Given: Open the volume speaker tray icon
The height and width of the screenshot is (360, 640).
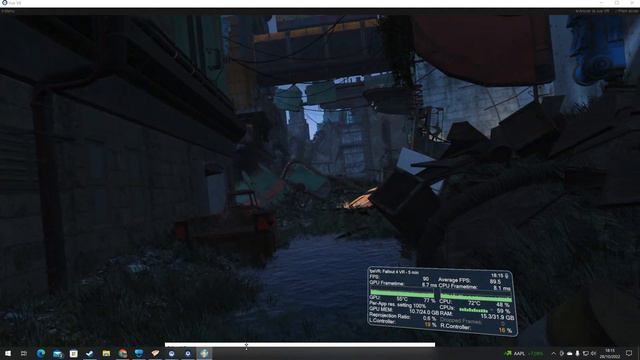Looking at the screenshot, I should 593,353.
